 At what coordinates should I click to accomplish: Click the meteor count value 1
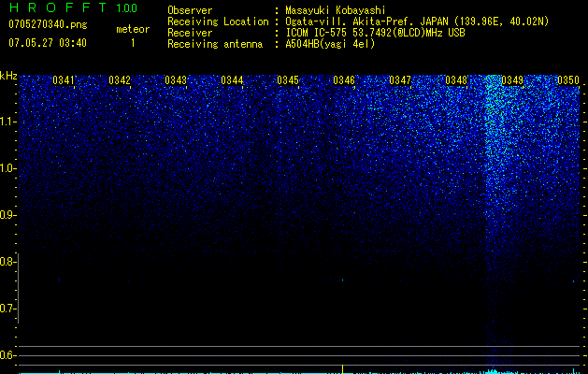[x=133, y=43]
